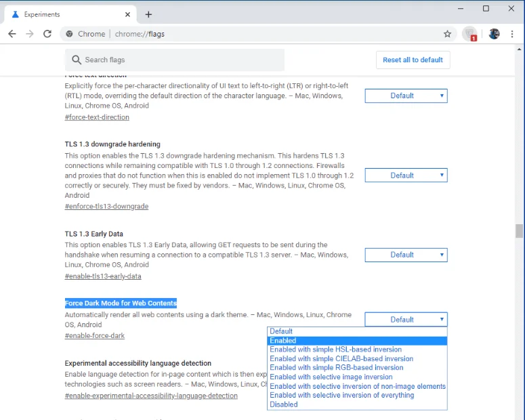Open the #enable-tls13-early-data link
This screenshot has width=525, height=420.
pyautogui.click(x=103, y=276)
